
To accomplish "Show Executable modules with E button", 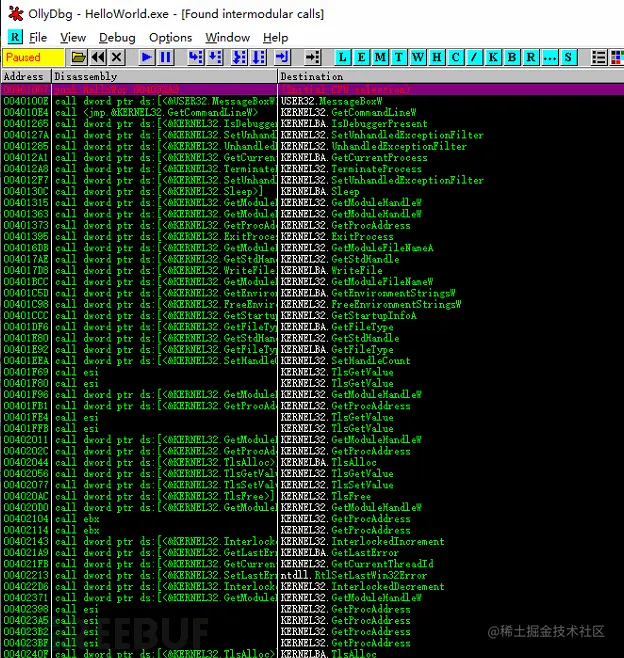I will [361, 57].
